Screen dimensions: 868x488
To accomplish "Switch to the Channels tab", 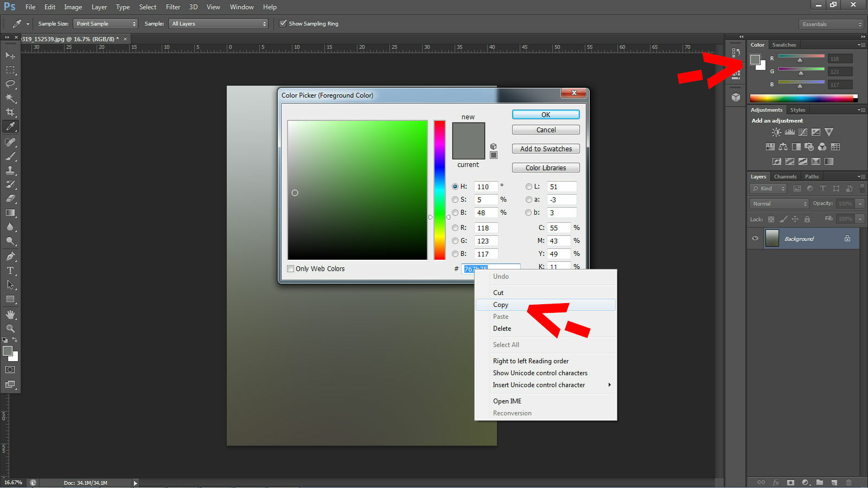I will click(x=785, y=176).
